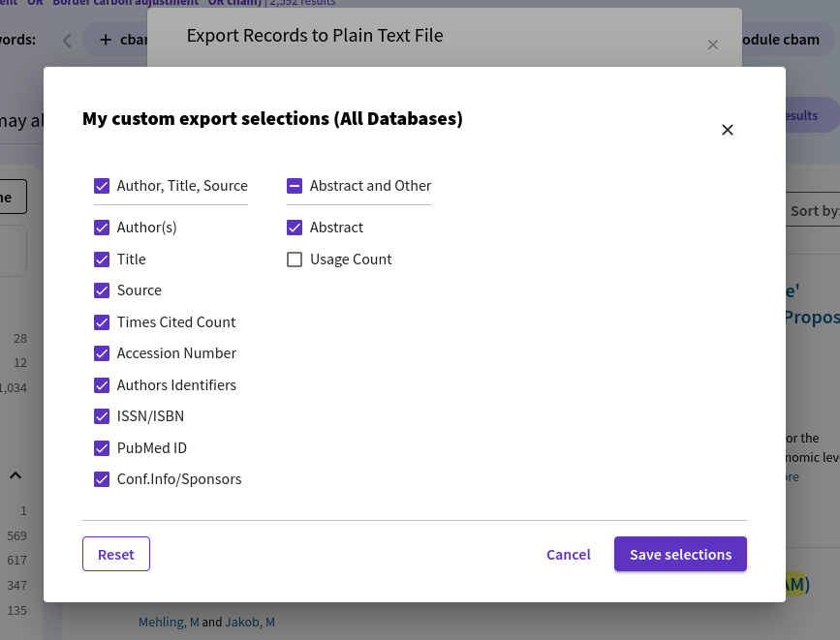
Task: Uncheck Accession Number checkbox
Action: [x=102, y=353]
